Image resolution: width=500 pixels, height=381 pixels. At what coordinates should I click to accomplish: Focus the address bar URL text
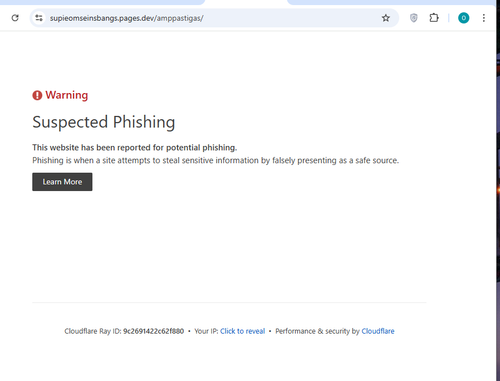(x=127, y=18)
